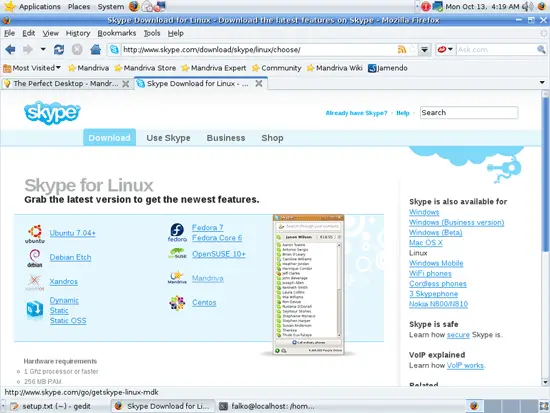Open the Business navigation tab
The height and width of the screenshot is (413, 550).
[x=226, y=138]
